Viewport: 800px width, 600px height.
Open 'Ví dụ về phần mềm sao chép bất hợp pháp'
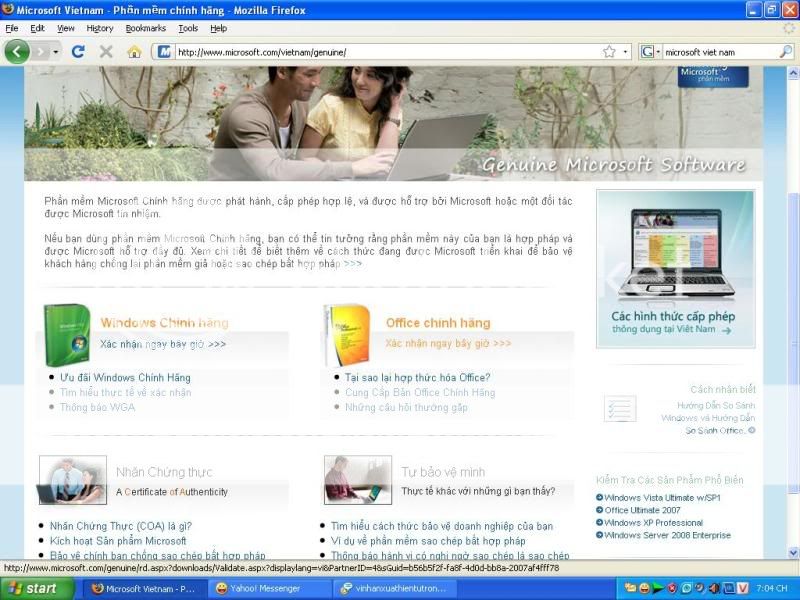pyautogui.click(x=428, y=541)
